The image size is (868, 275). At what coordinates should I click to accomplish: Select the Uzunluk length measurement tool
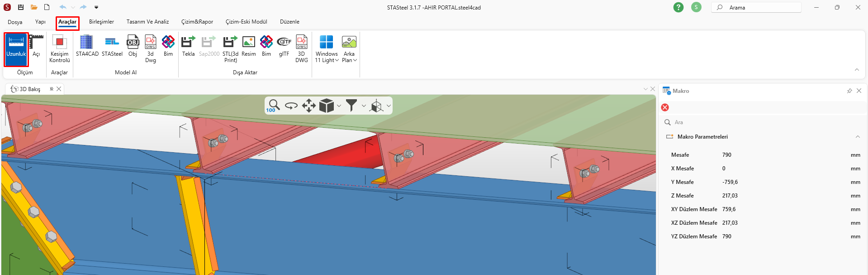click(x=16, y=48)
